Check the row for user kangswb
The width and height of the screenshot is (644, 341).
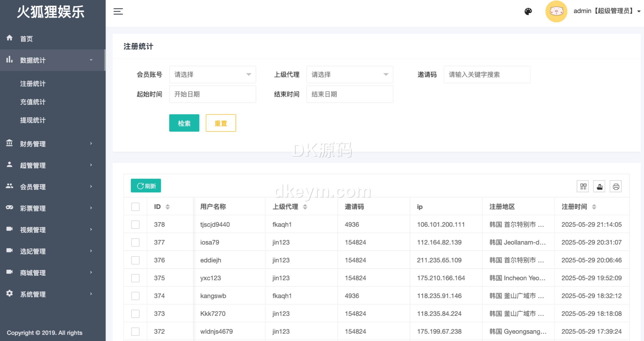135,296
